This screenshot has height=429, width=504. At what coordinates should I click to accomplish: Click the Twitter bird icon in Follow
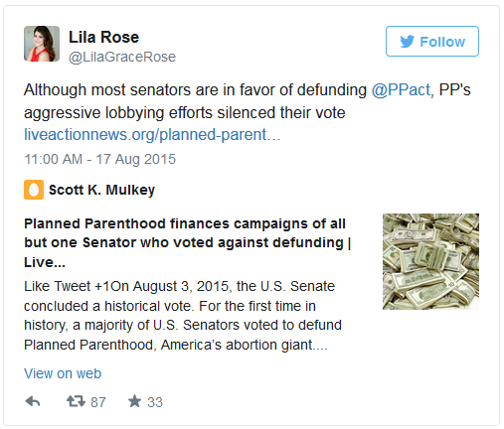[407, 42]
